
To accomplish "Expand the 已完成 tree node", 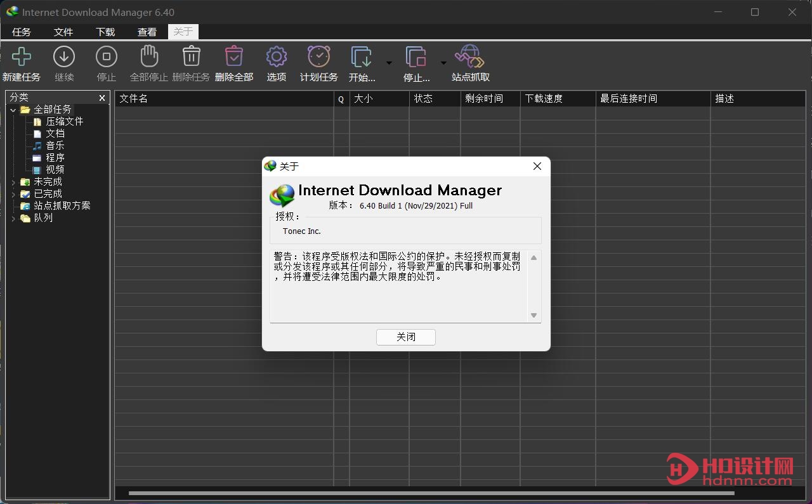I will [x=13, y=194].
